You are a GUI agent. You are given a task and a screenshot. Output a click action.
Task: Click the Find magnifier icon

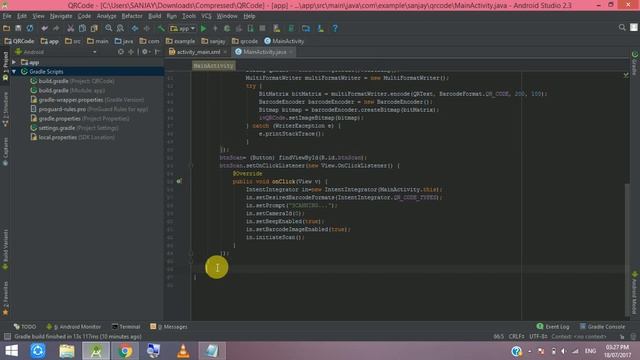109,28
